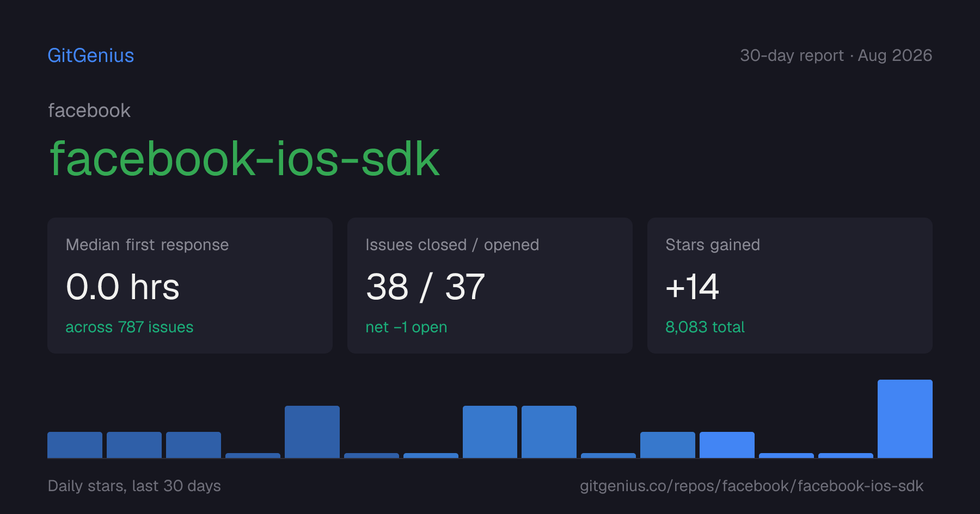Viewport: 980px width, 514px height.
Task: Click the '30-day report · Aug 2026' label
Action: (x=836, y=55)
